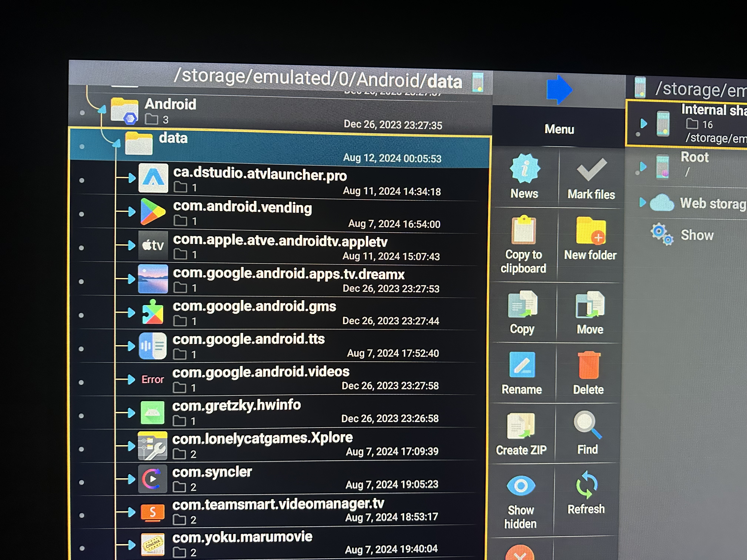Create a New folder
The image size is (747, 560).
pyautogui.click(x=590, y=238)
